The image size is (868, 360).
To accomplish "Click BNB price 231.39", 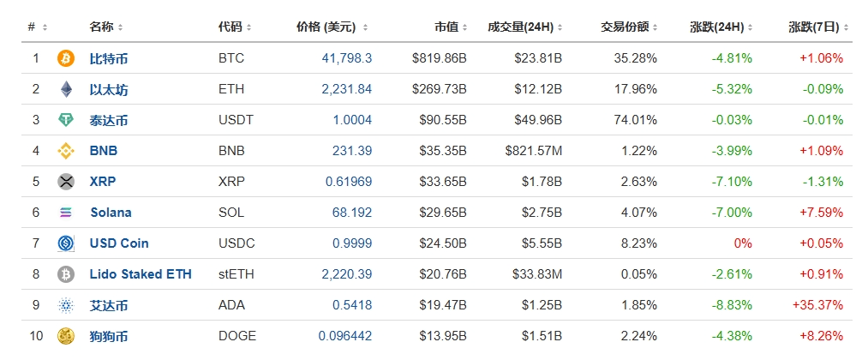I will (353, 151).
